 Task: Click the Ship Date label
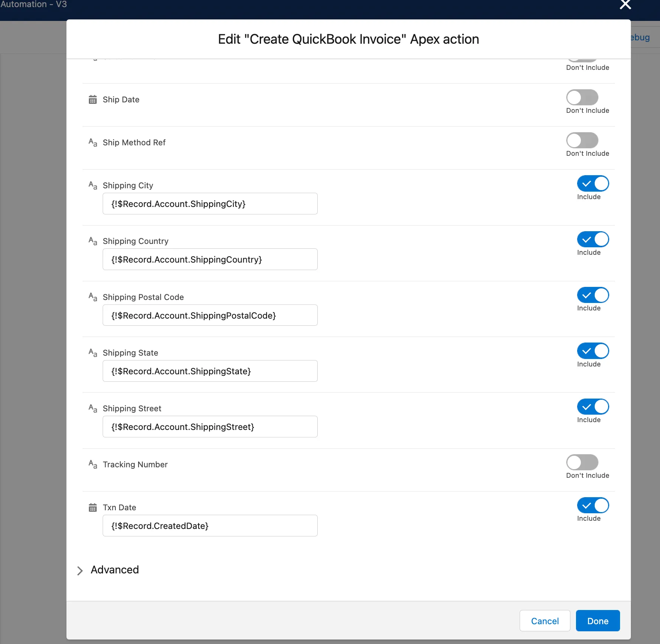(x=121, y=100)
